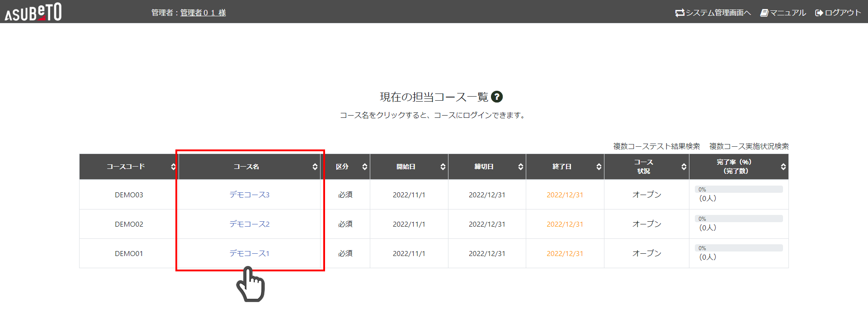Click the manual book icon
Image resolution: width=868 pixels, height=312 pixels.
click(x=764, y=13)
